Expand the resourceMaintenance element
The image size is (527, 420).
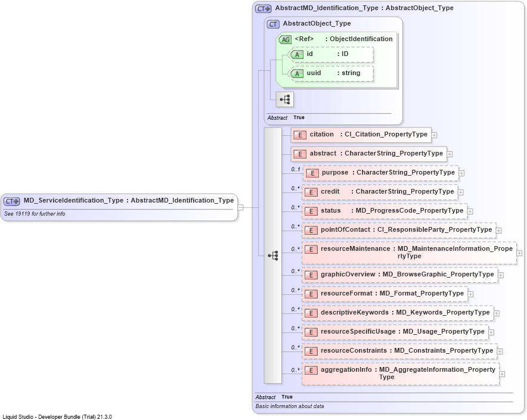click(520, 253)
